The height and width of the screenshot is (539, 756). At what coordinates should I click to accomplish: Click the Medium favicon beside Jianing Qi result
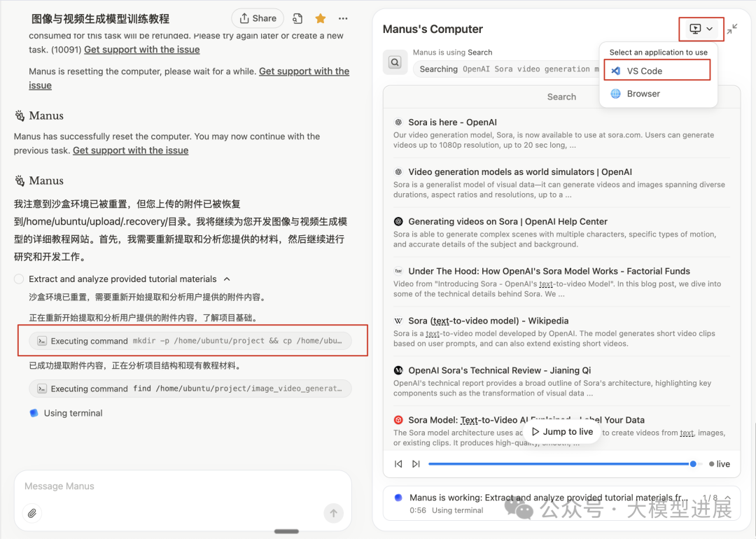398,370
